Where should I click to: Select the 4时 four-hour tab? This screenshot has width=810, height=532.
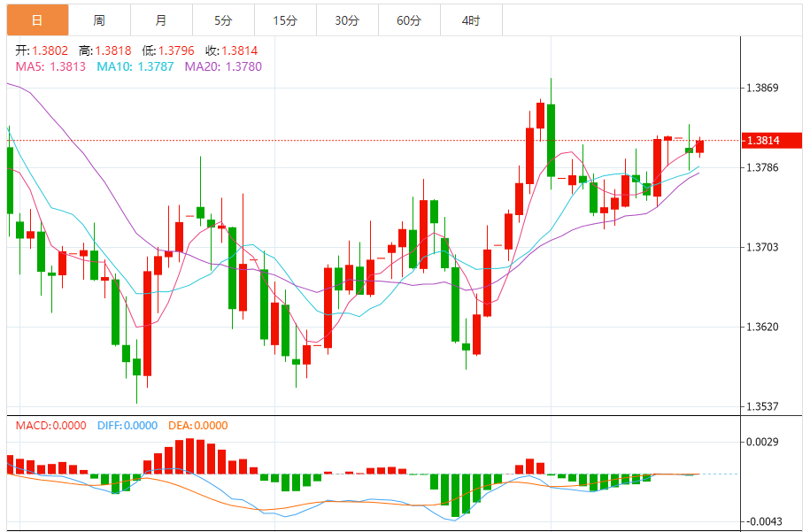click(x=471, y=20)
